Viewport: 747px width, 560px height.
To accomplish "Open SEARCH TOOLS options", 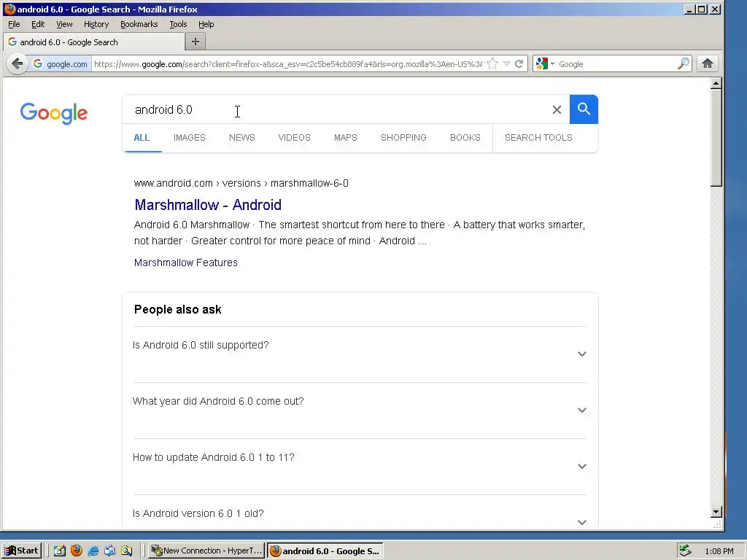I will 538,138.
